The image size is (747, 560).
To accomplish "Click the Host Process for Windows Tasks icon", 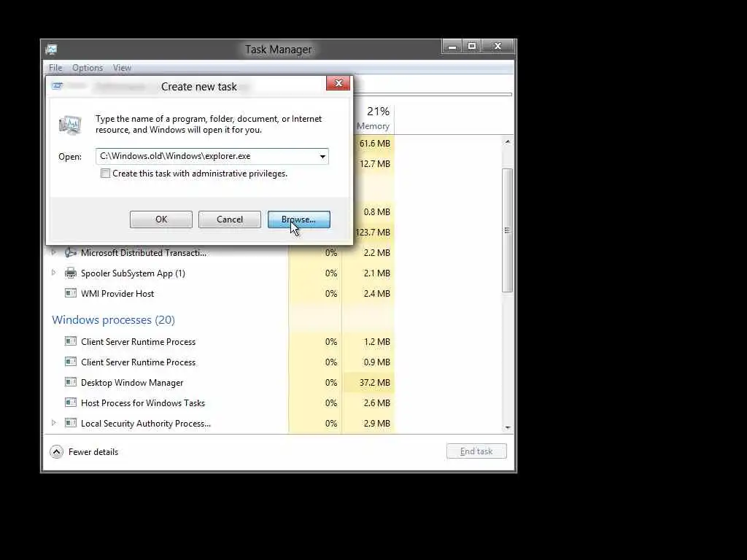I will pyautogui.click(x=71, y=402).
